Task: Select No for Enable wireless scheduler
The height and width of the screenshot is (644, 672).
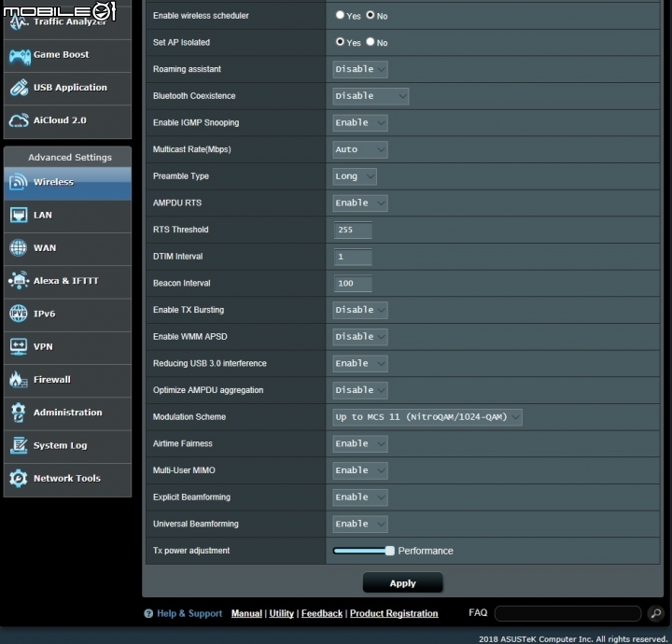Action: pos(371,15)
